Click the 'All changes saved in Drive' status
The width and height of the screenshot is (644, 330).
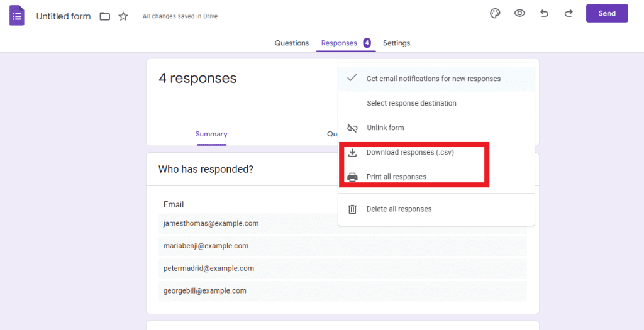(180, 16)
